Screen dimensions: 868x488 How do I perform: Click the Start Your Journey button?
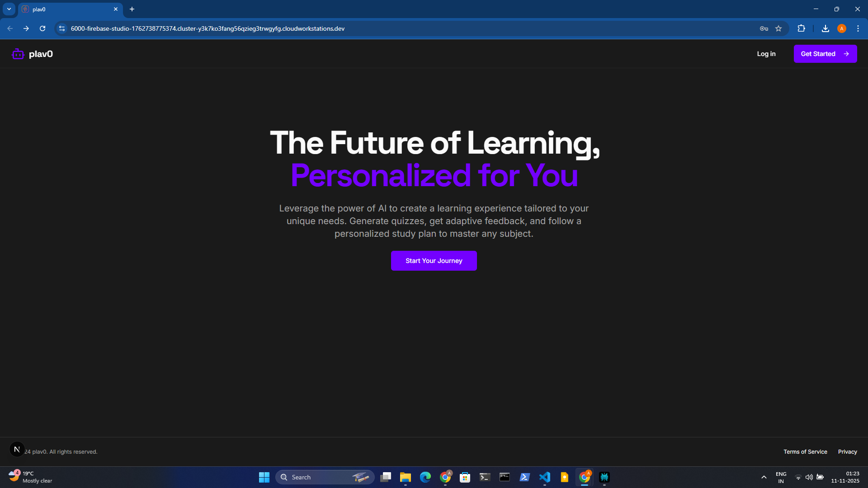click(x=434, y=261)
